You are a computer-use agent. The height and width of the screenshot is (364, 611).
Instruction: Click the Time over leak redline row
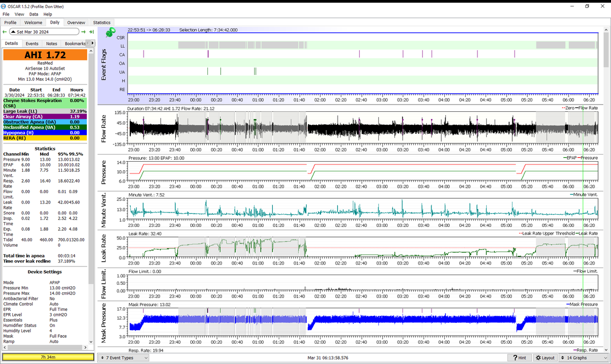[x=45, y=261]
